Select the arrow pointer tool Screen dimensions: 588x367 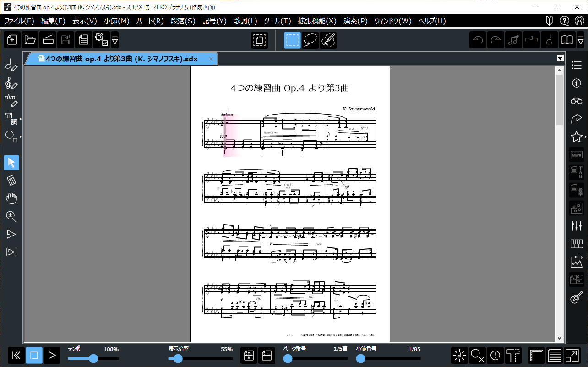tap(11, 163)
